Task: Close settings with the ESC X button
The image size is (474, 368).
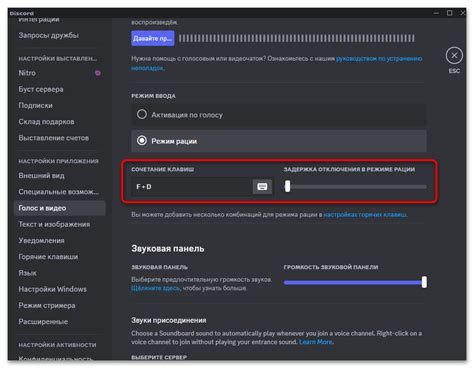Action: tap(454, 56)
